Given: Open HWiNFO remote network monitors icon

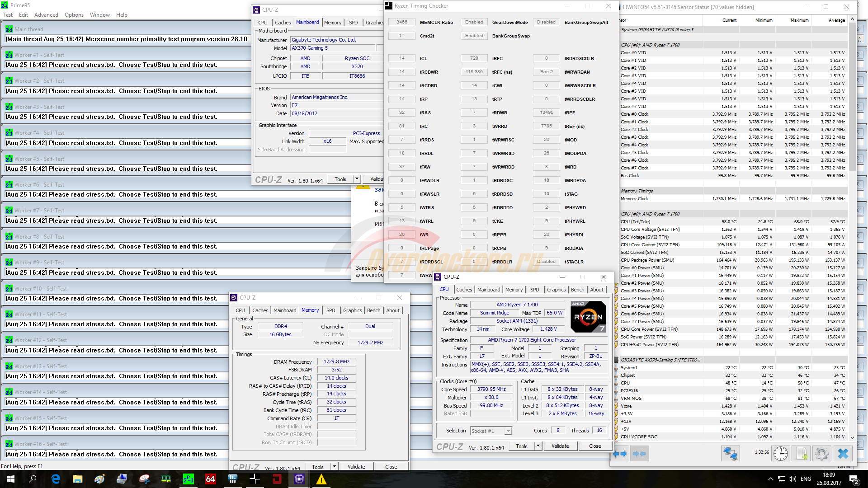Looking at the screenshot, I should pos(730,453).
